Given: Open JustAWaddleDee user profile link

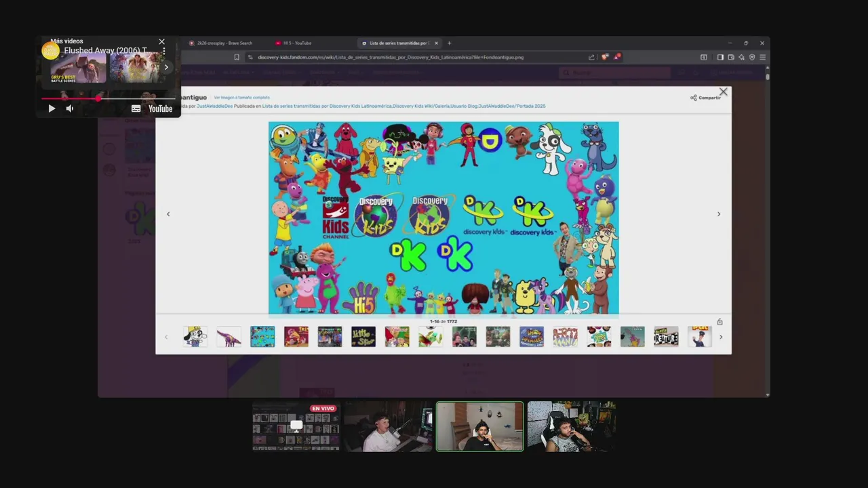Looking at the screenshot, I should pyautogui.click(x=214, y=106).
